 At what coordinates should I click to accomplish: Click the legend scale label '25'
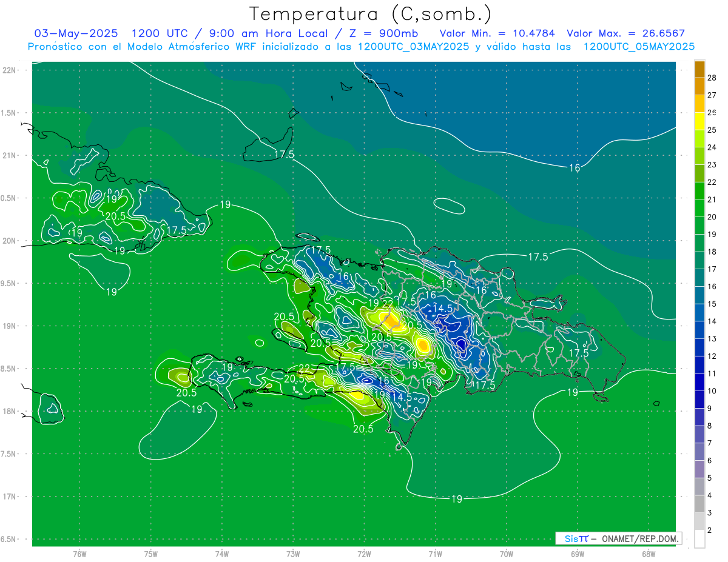click(x=712, y=130)
